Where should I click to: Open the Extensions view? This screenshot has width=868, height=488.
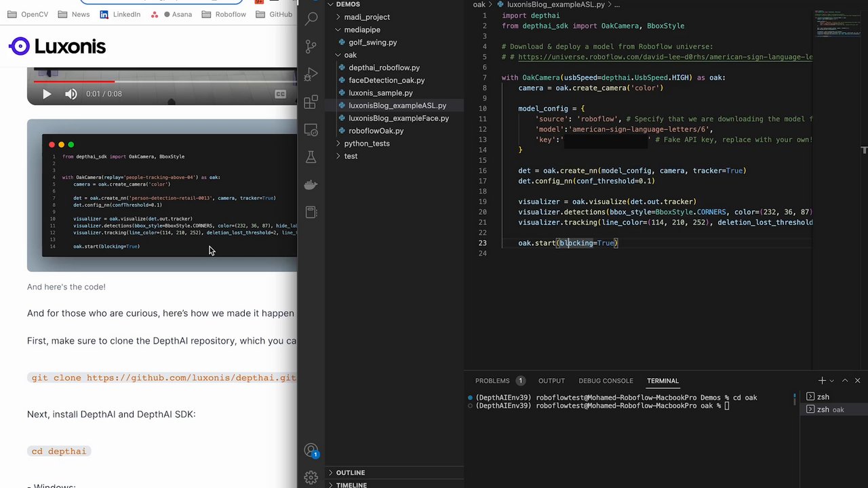(311, 102)
